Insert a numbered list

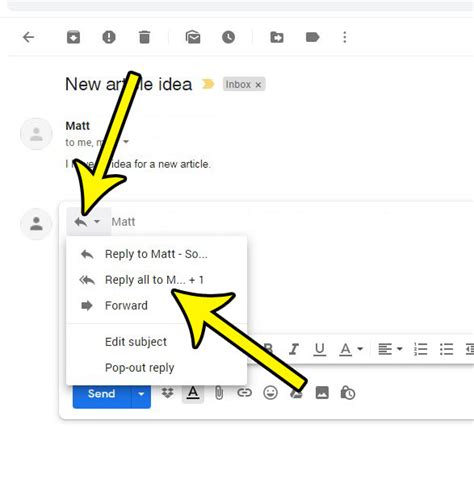click(x=420, y=349)
